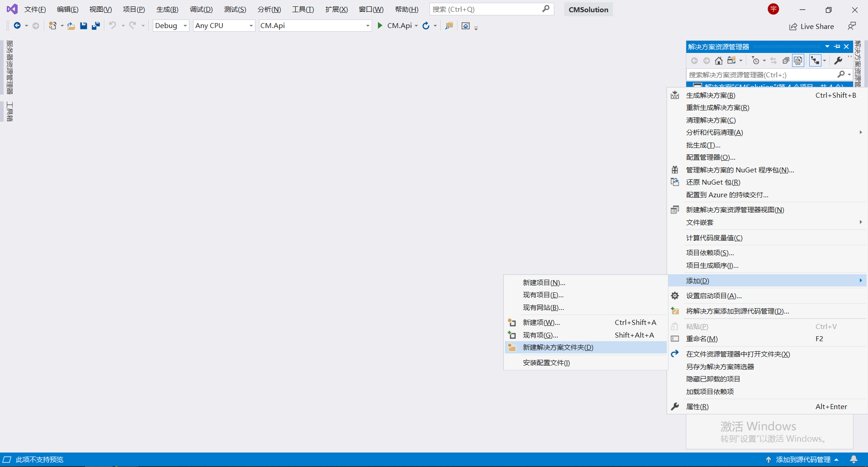Select 清理解决方案(C) entry

(767, 120)
